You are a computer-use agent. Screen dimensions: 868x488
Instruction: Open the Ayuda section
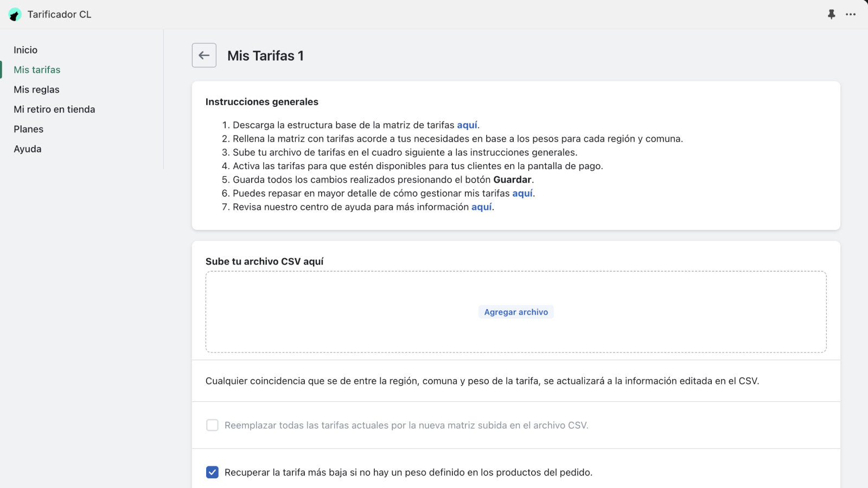pos(27,149)
